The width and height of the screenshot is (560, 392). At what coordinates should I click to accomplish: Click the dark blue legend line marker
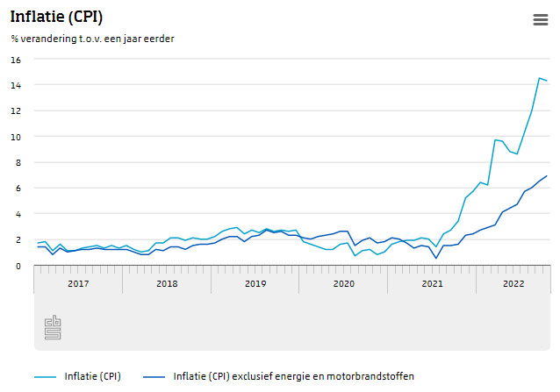click(154, 376)
